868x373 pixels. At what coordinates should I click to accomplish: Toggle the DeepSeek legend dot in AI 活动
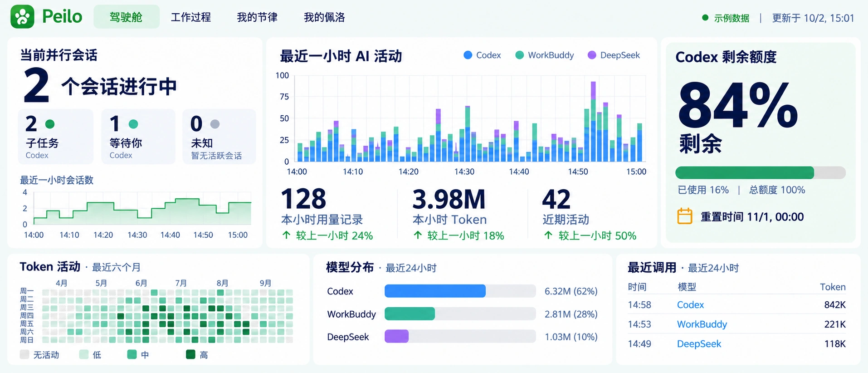pyautogui.click(x=592, y=55)
